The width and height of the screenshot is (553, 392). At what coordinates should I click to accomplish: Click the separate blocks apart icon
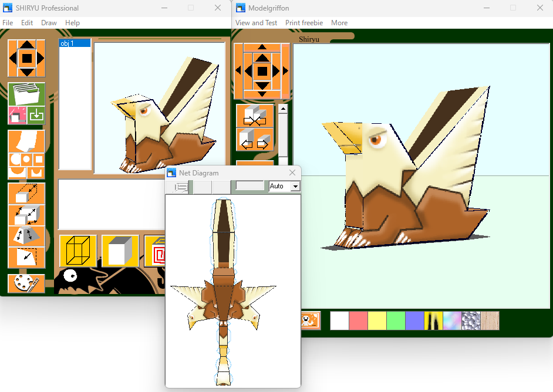tap(255, 139)
